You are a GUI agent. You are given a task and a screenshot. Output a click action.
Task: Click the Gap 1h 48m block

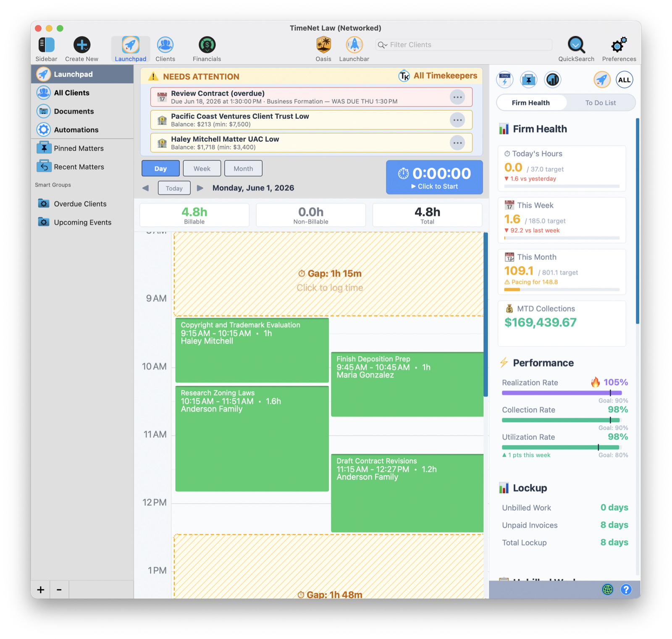(x=329, y=566)
